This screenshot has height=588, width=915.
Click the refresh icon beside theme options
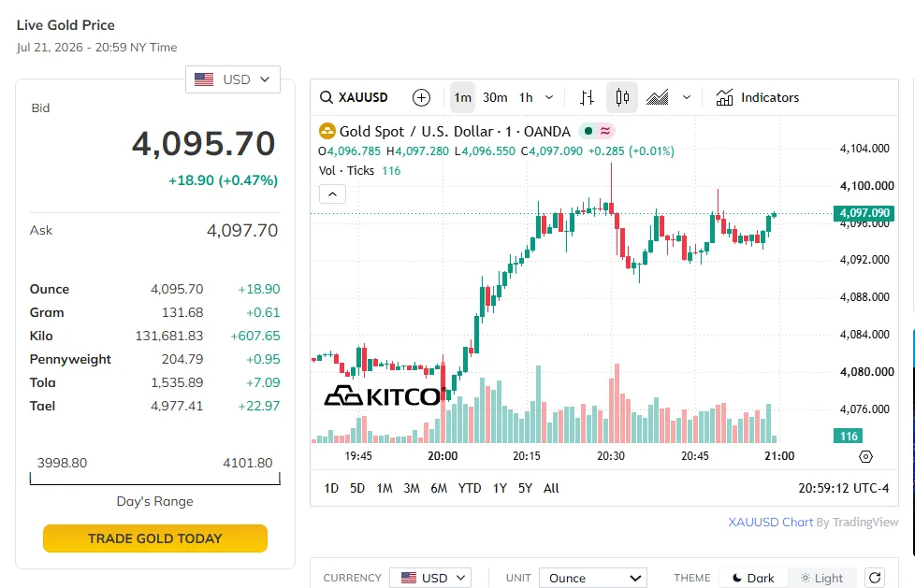(x=875, y=578)
